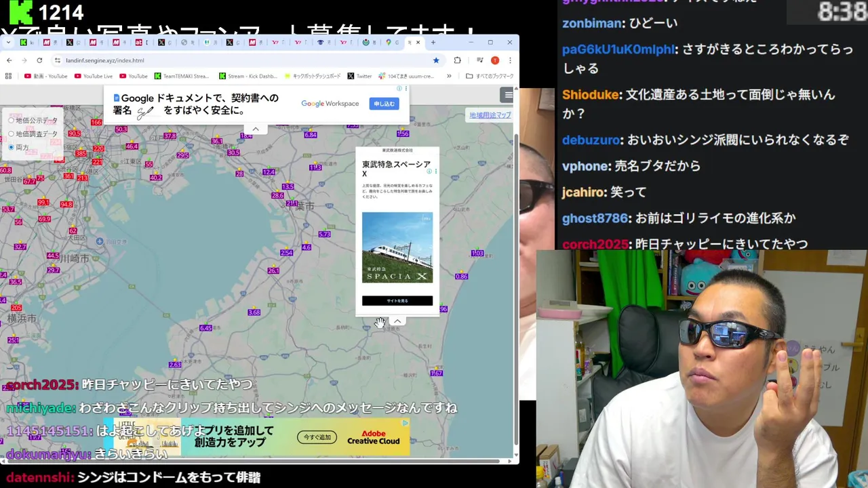Open the Chrome three-dot menu
Viewport: 868px width, 488px height.
tap(510, 60)
